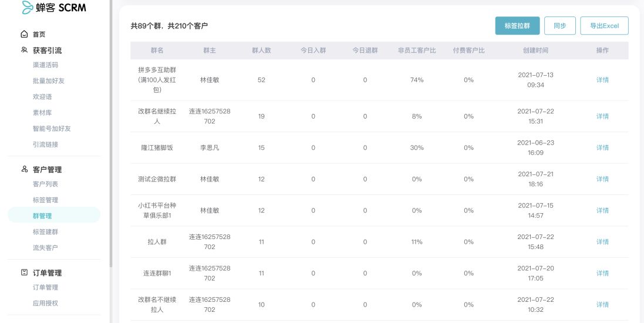Viewport: 644px width, 323px height.
Task: Open 流失客户 page
Action: pos(45,248)
